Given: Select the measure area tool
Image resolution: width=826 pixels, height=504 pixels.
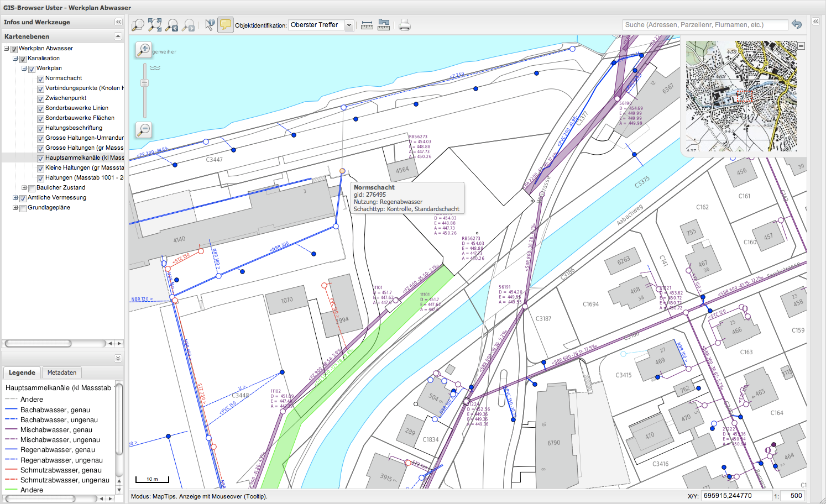Looking at the screenshot, I should (384, 25).
